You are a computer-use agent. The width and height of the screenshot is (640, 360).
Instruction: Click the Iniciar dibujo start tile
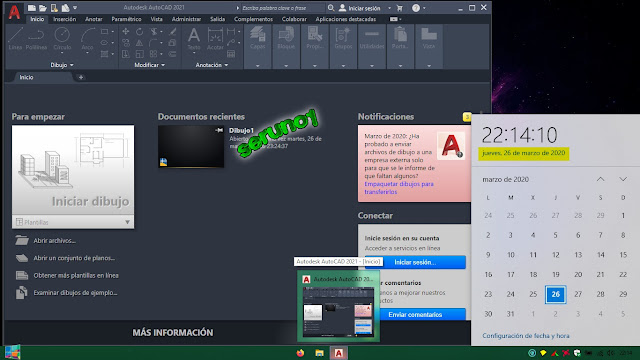tap(73, 170)
